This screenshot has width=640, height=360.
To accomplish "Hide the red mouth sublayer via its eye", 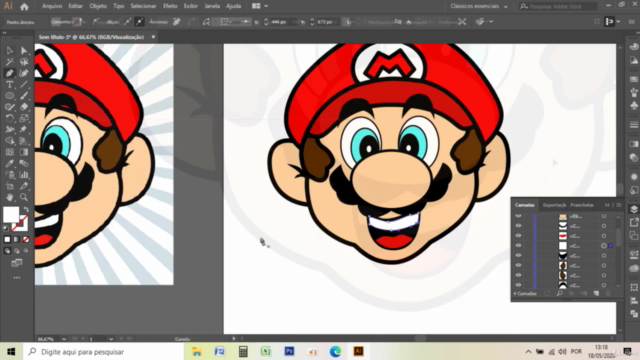I will 518,236.
